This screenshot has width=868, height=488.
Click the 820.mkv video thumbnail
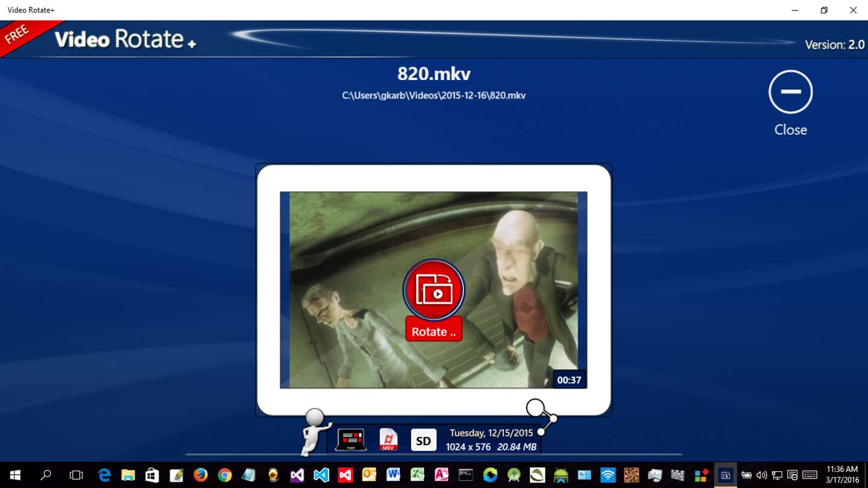[433, 290]
